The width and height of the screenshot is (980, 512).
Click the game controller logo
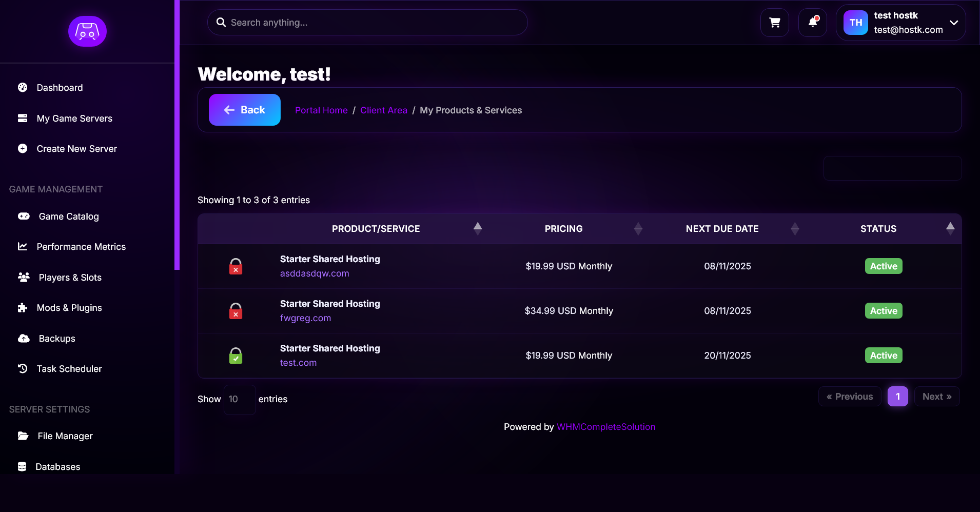[x=87, y=31]
